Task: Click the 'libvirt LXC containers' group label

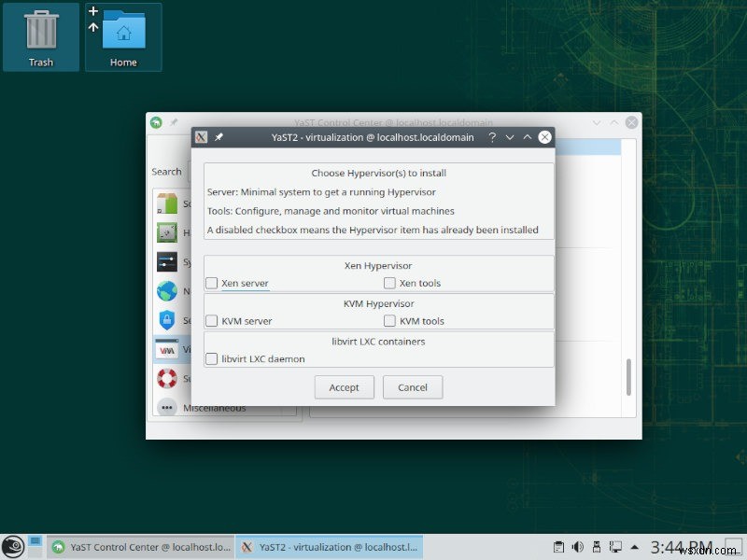Action: pyautogui.click(x=378, y=342)
